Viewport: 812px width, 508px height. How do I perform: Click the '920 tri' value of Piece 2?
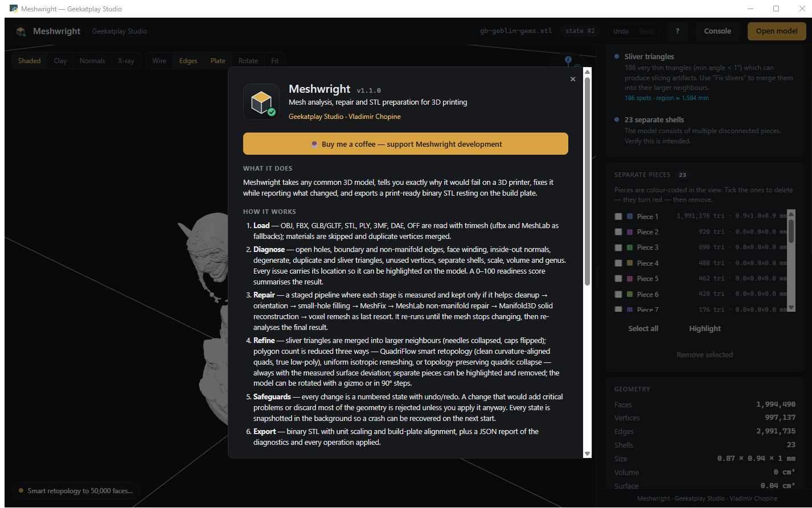712,232
